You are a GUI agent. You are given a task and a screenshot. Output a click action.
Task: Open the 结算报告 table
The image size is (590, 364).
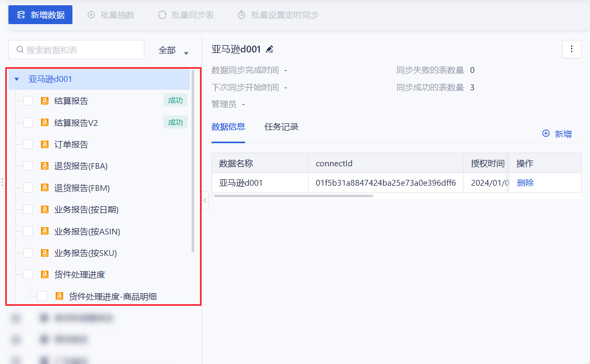(x=71, y=101)
